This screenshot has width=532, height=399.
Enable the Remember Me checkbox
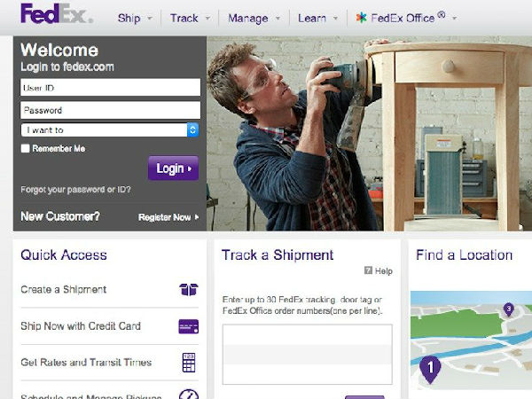click(x=25, y=148)
